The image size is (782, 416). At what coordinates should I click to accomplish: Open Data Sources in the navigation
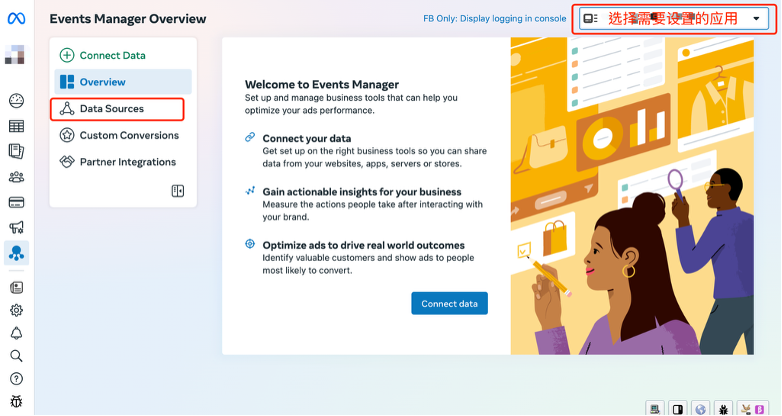pos(117,109)
